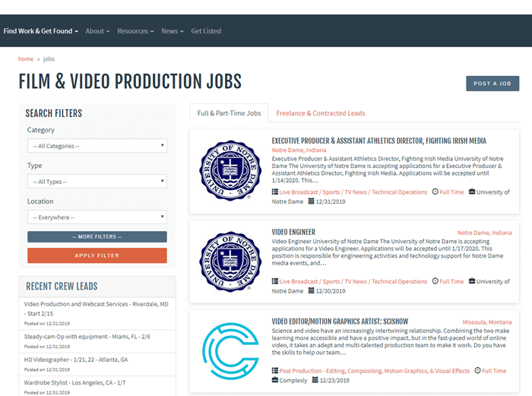
Task: Go to home breadcrumb link
Action: (26, 59)
